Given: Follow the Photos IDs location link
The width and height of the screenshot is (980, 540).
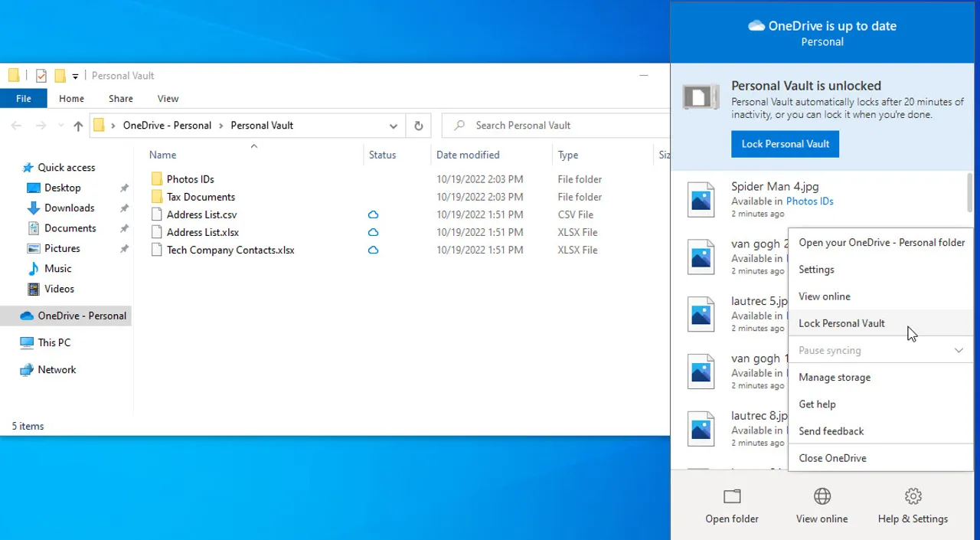Looking at the screenshot, I should click(809, 201).
